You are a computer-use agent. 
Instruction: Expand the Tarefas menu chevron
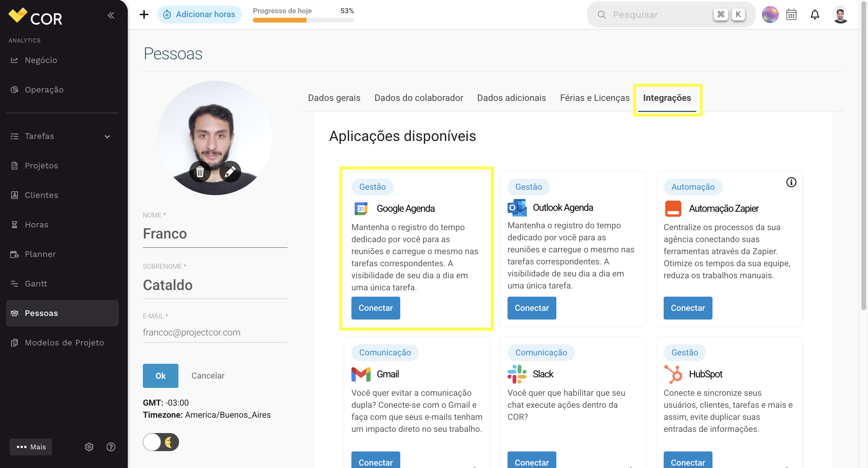(107, 136)
